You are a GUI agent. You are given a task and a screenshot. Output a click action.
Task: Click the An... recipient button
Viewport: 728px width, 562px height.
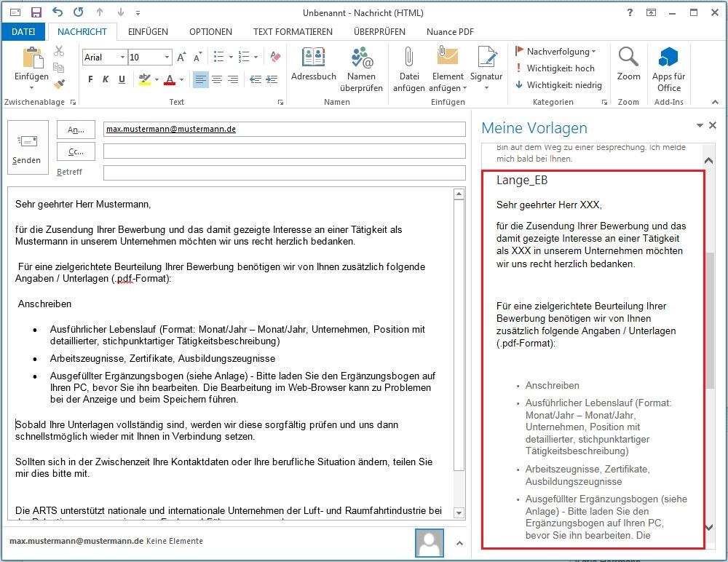76,130
